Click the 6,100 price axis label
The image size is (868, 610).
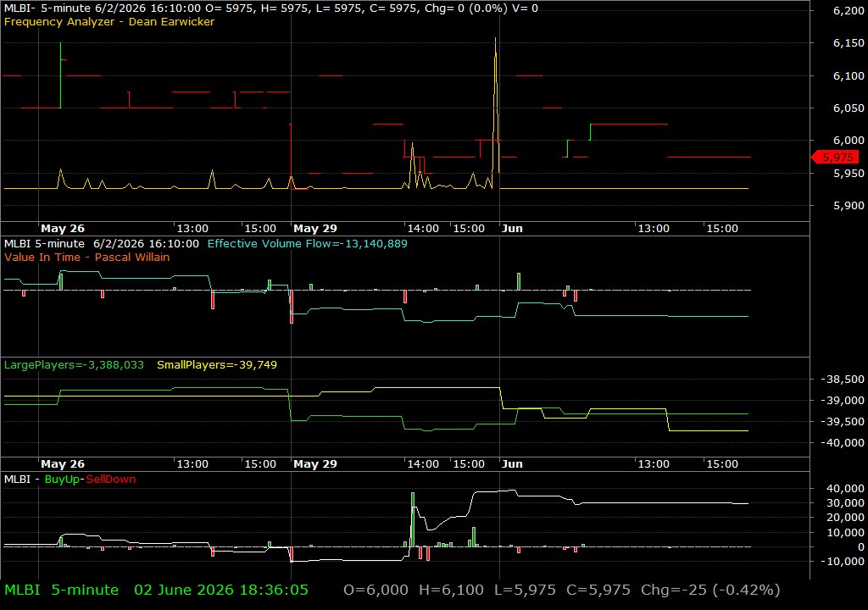point(849,76)
